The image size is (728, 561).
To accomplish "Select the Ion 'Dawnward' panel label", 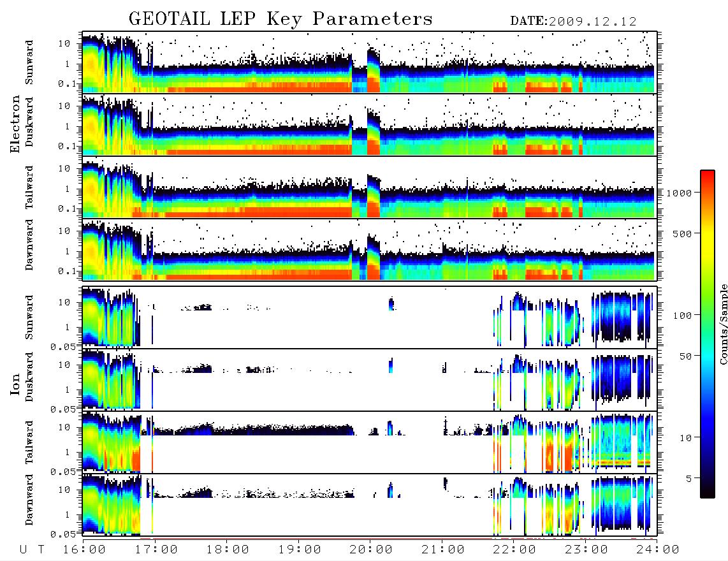I will click(x=29, y=500).
